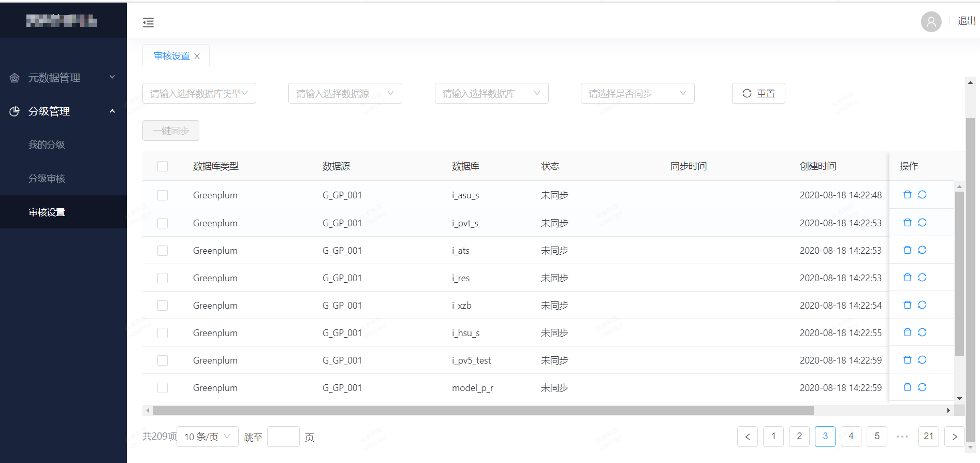Sync the i_ats database row
The image size is (980, 463).
[x=922, y=250]
